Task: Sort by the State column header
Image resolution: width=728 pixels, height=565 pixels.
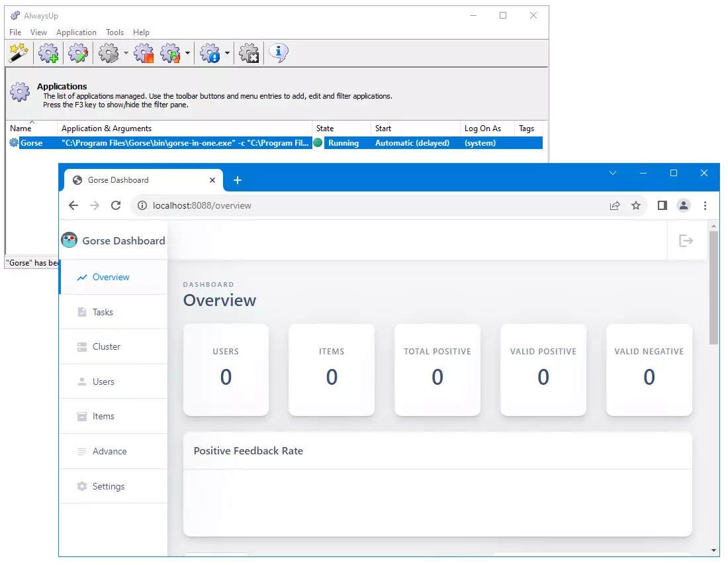Action: pyautogui.click(x=341, y=128)
